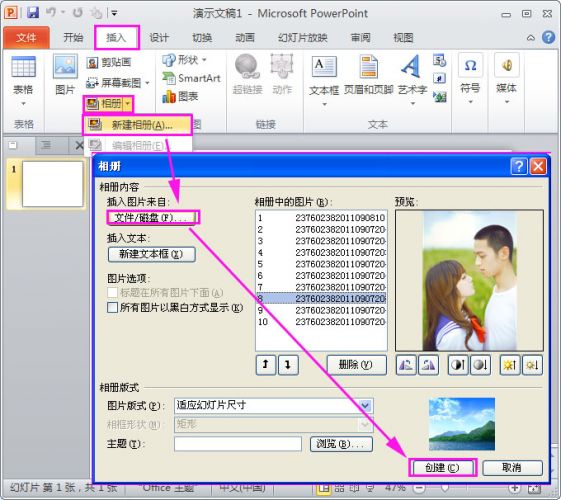Switch to the 审阅 ribbon tab
This screenshot has height=500, width=561.
coord(360,37)
